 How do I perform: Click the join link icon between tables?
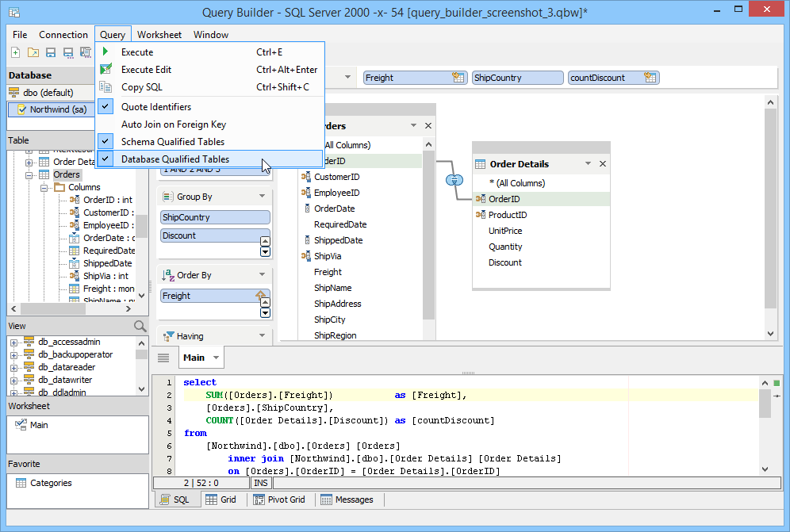coord(454,180)
